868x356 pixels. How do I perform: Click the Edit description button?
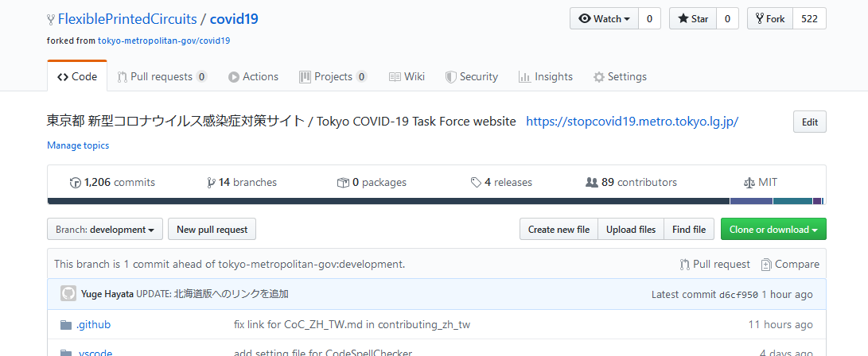[809, 122]
